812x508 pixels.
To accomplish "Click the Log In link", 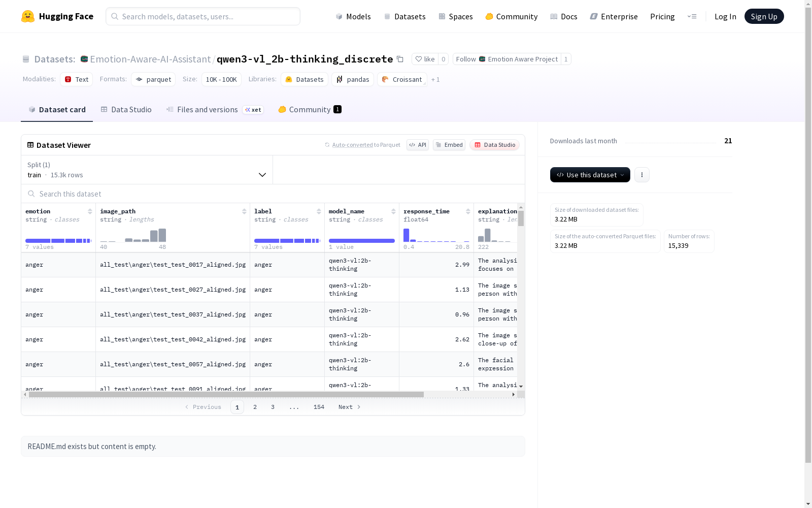I will point(725,16).
